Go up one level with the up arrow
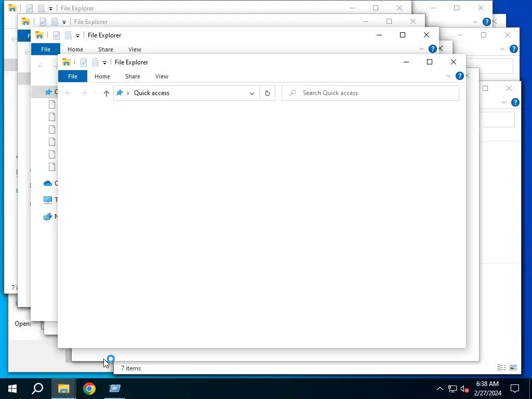The width and height of the screenshot is (532, 399). (x=106, y=93)
